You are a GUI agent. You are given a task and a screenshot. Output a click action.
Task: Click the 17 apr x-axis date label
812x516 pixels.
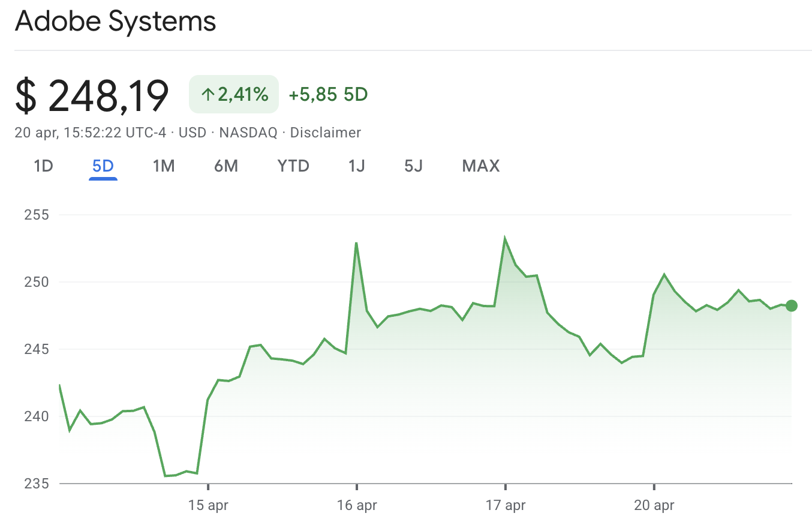(x=506, y=505)
